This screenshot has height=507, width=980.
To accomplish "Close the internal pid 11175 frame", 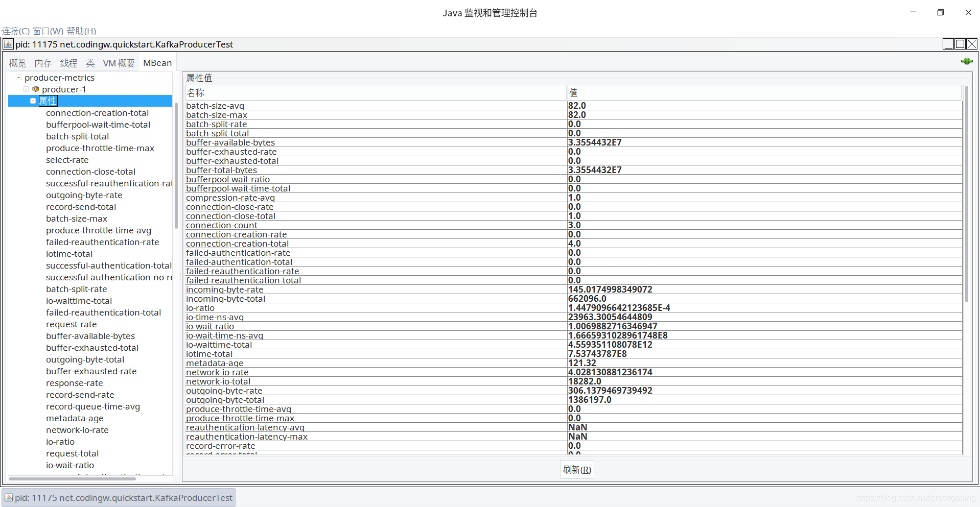I will [x=972, y=44].
